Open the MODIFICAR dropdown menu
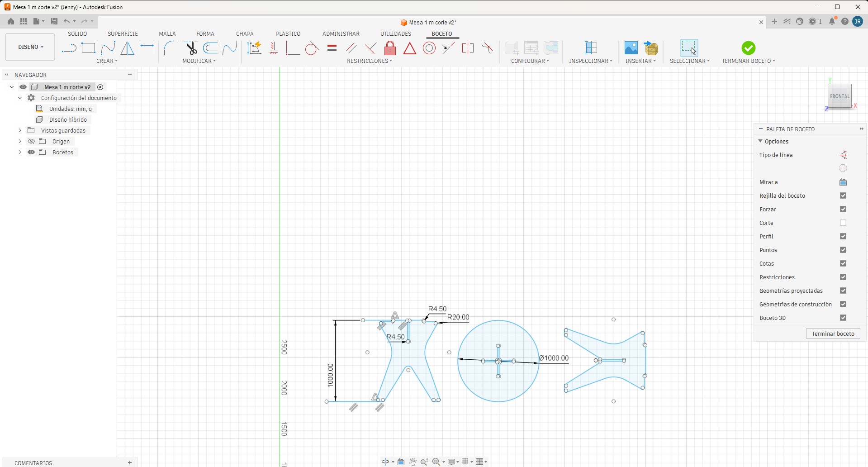This screenshot has width=868, height=467. [x=199, y=61]
